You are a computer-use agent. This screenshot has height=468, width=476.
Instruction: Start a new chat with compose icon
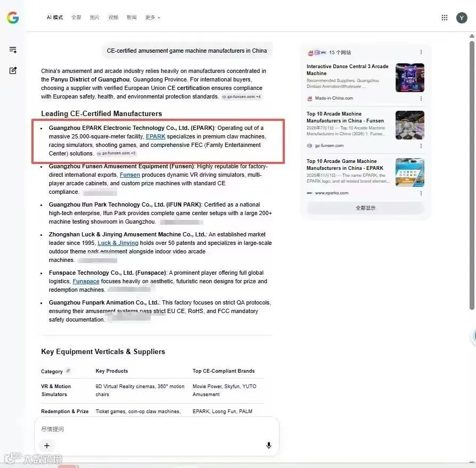13,70
